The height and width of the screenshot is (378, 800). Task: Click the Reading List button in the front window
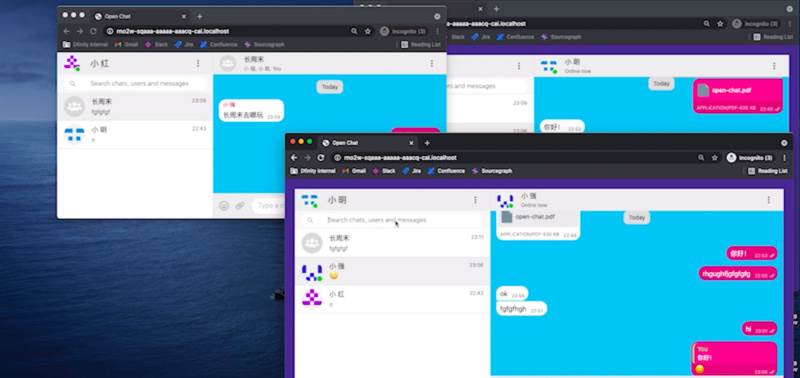pyautogui.click(x=767, y=171)
